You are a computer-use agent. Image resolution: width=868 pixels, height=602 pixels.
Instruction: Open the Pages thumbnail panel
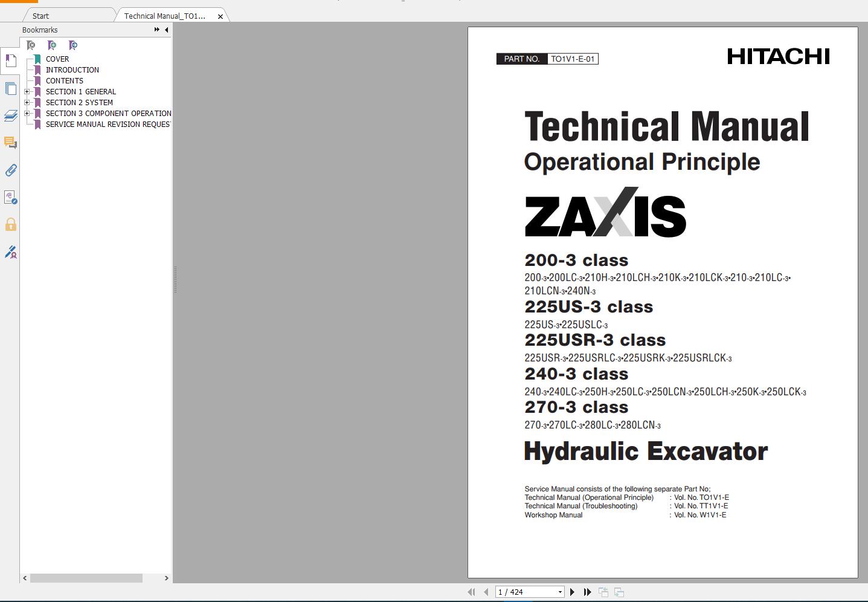point(10,88)
